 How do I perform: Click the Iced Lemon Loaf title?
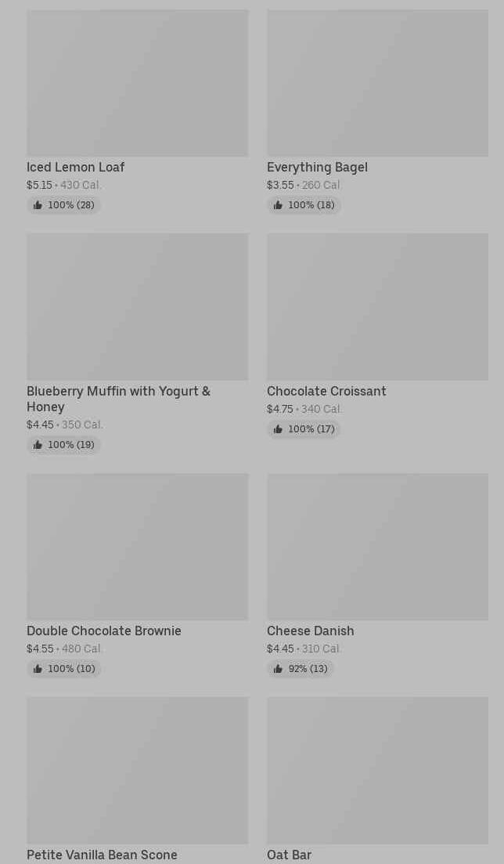[75, 167]
